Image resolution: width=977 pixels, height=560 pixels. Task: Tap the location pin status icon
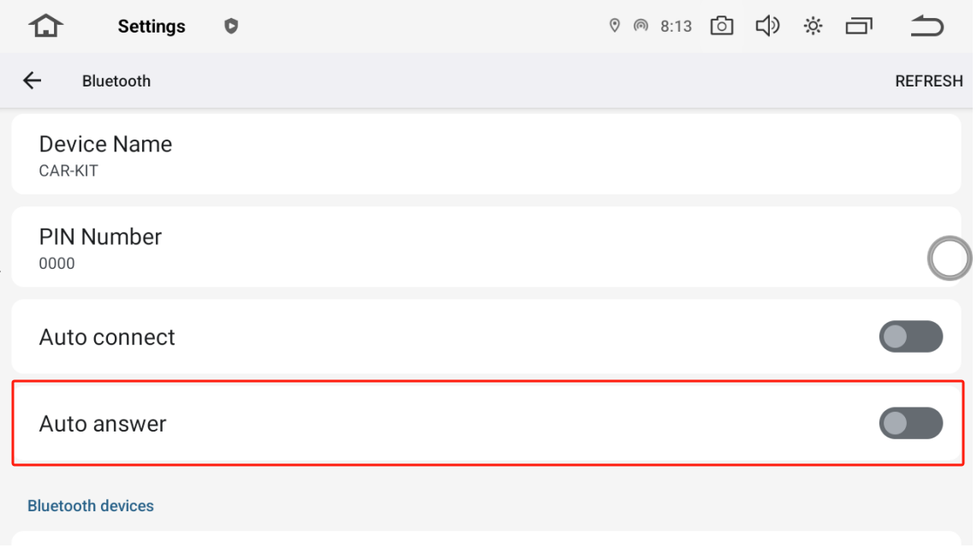tap(614, 27)
